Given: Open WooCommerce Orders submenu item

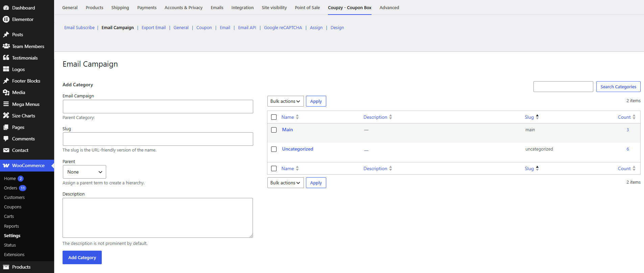Looking at the screenshot, I should [x=10, y=188].
